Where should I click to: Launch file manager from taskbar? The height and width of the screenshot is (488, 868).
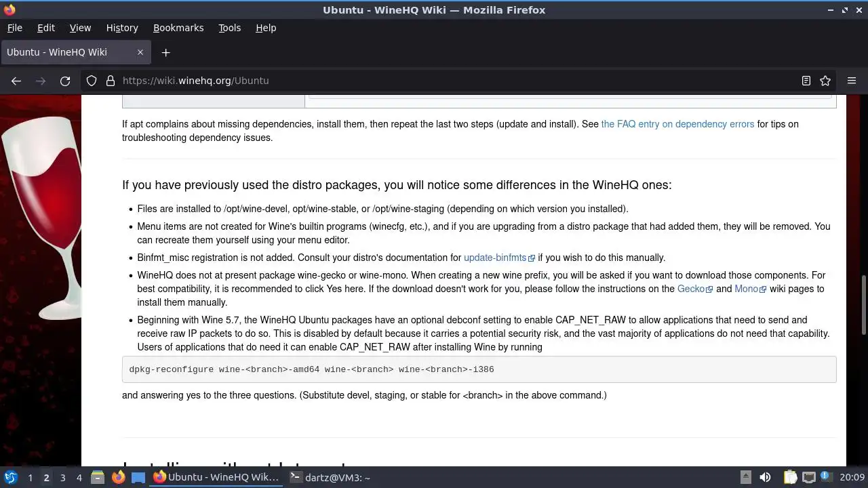point(97,477)
